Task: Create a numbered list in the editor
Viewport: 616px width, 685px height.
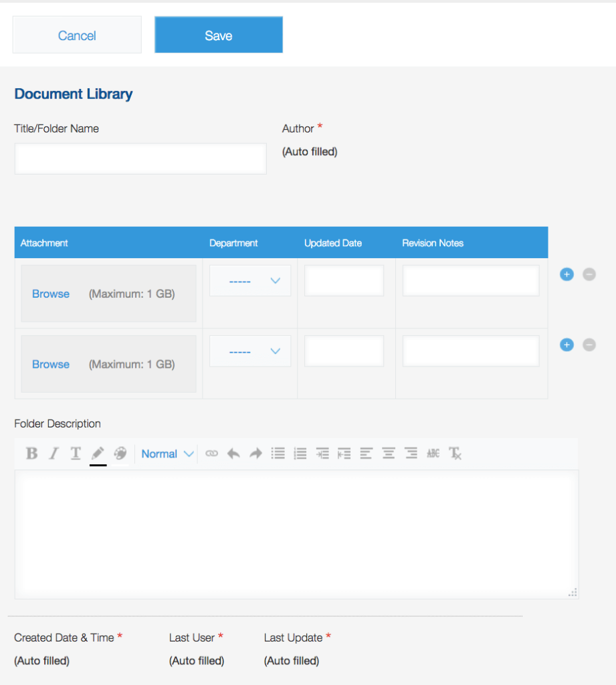Action: 300,454
